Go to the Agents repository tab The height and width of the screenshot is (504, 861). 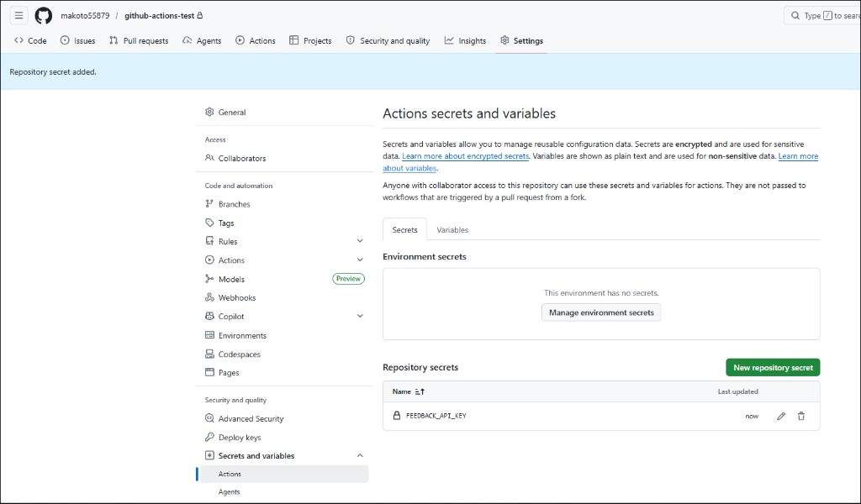pos(202,40)
